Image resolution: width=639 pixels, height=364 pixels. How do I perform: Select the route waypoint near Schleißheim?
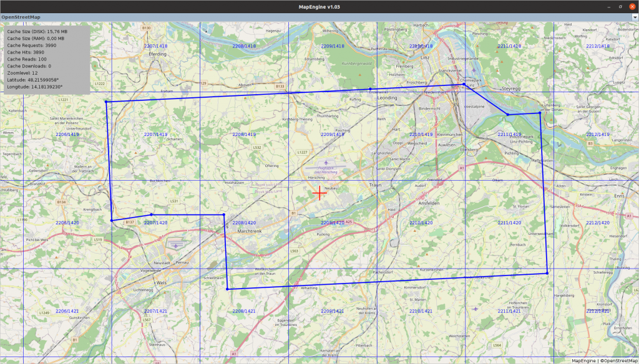[x=227, y=289]
